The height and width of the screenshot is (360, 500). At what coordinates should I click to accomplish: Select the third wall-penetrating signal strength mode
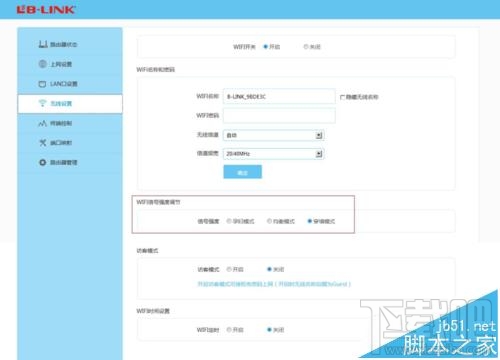pos(310,221)
